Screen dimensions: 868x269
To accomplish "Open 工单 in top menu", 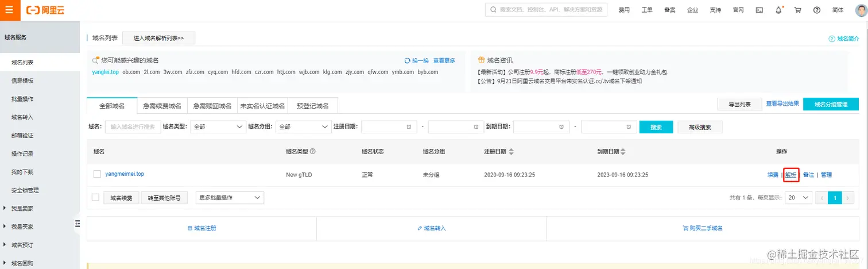I will (x=647, y=10).
